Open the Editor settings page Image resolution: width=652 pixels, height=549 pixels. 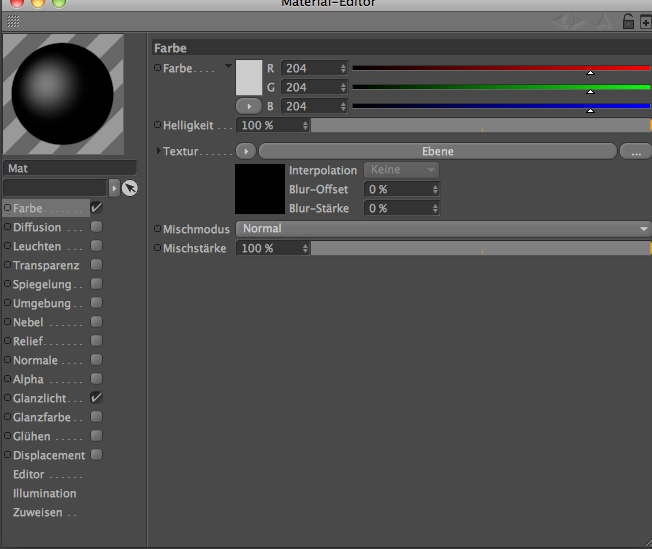28,474
